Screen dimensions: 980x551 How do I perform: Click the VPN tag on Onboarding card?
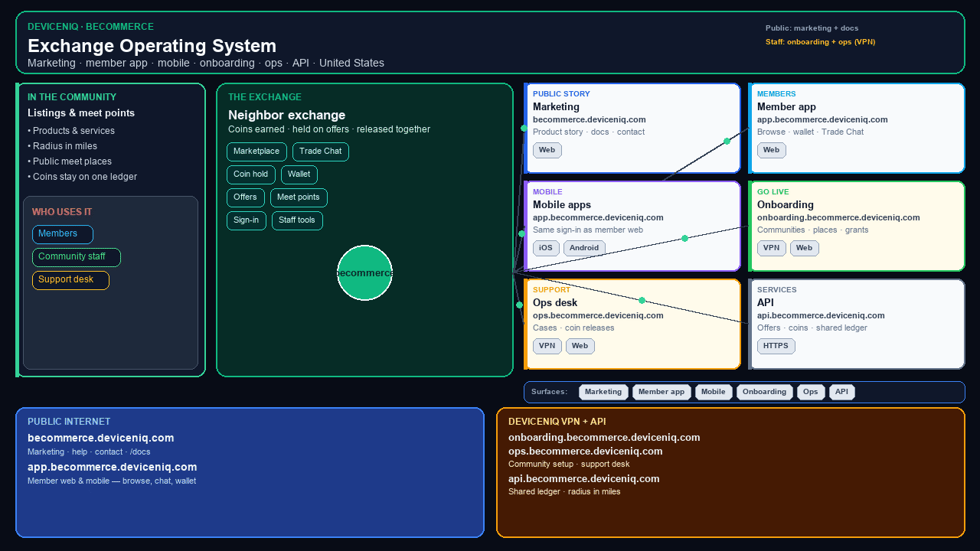772,248
